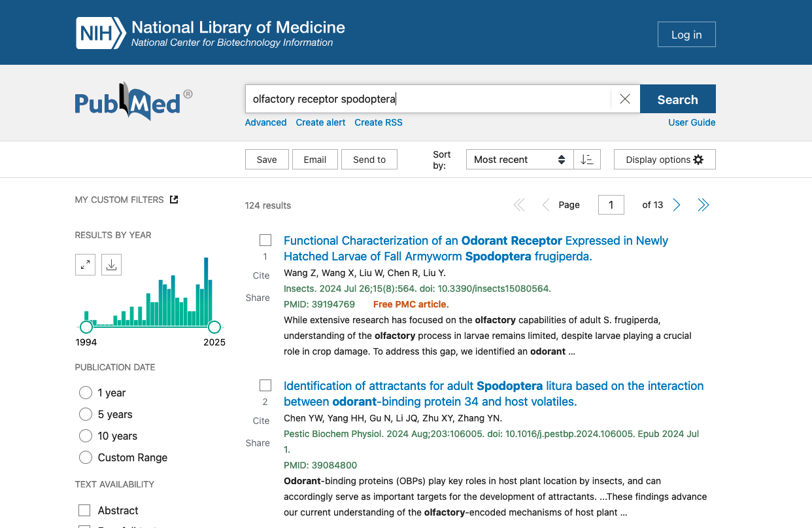Image resolution: width=812 pixels, height=528 pixels.
Task: Jump to the last results page
Action: click(703, 205)
